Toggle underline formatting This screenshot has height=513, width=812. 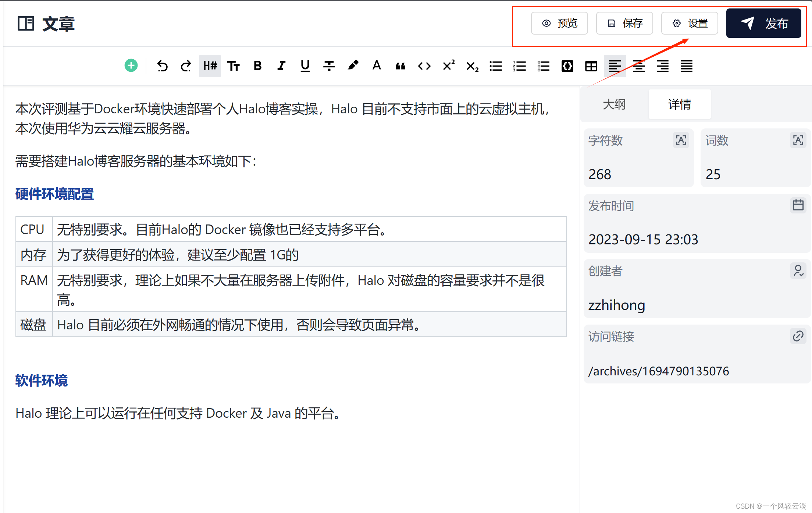point(305,66)
